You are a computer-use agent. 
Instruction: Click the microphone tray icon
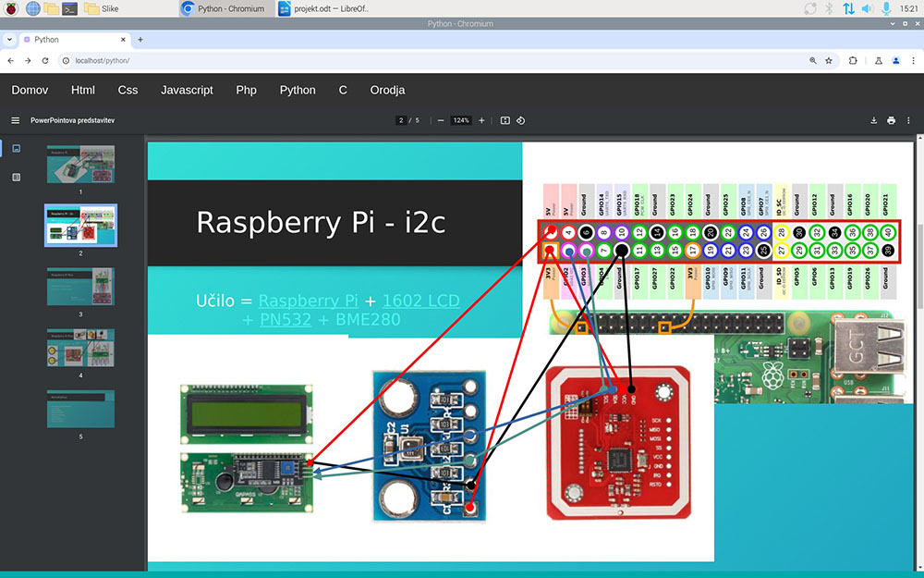(x=886, y=8)
